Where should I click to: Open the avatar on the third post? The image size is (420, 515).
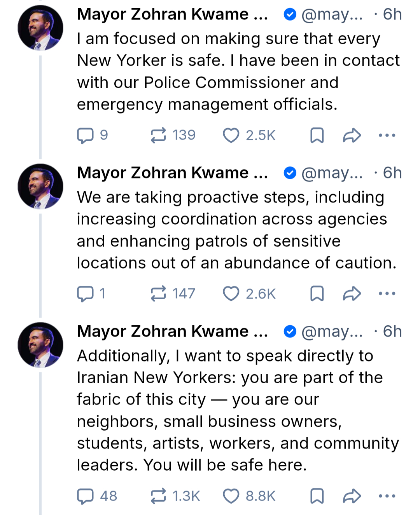coord(40,345)
